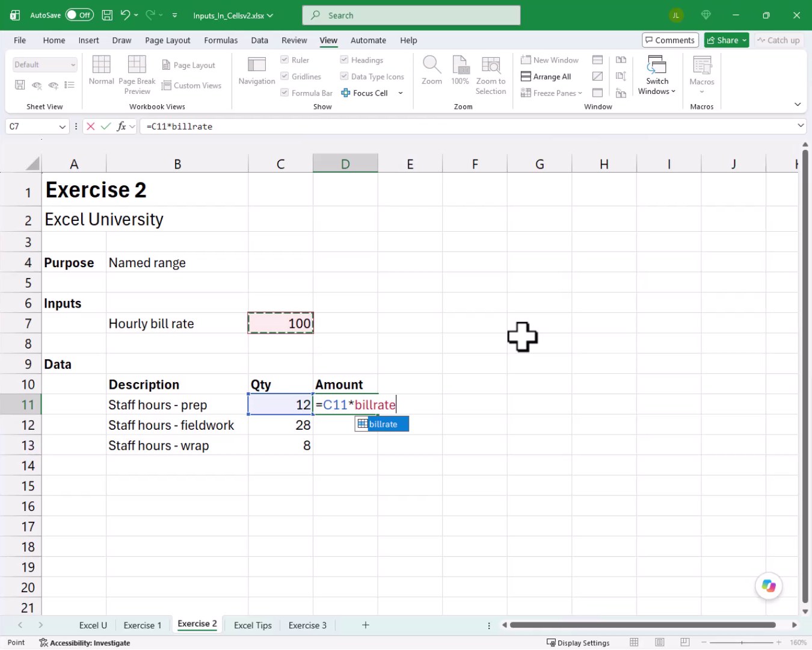Toggle the Headings checkbox
The width and height of the screenshot is (812, 650).
coord(344,60)
